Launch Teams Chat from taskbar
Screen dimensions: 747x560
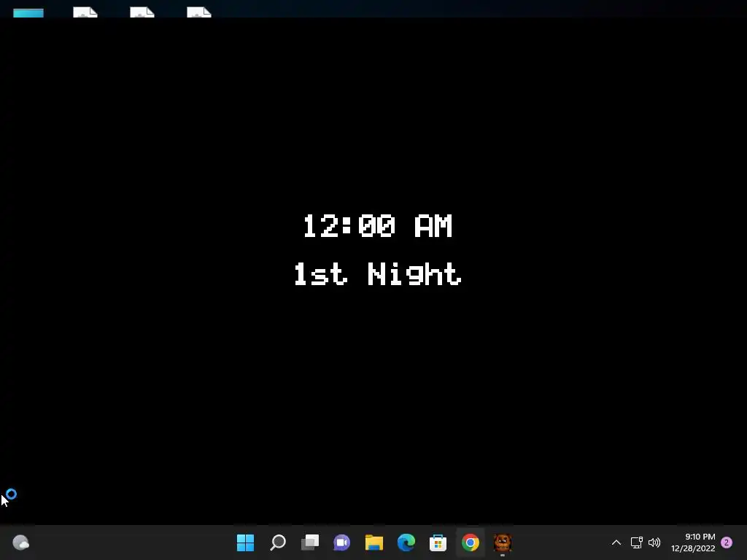(x=342, y=542)
